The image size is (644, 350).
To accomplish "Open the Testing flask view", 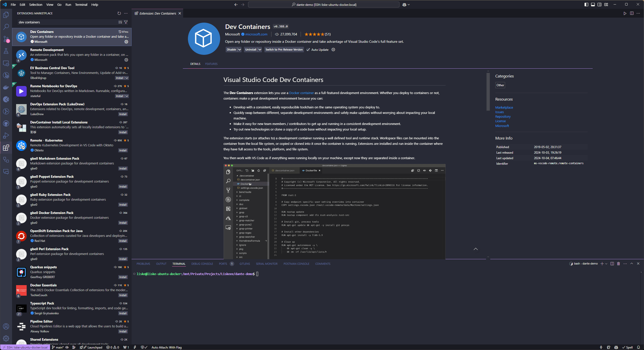I will point(6,51).
